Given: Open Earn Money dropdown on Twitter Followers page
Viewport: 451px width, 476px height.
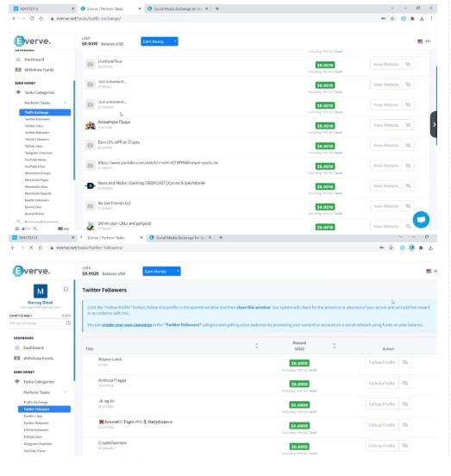Looking at the screenshot, I should [161, 271].
